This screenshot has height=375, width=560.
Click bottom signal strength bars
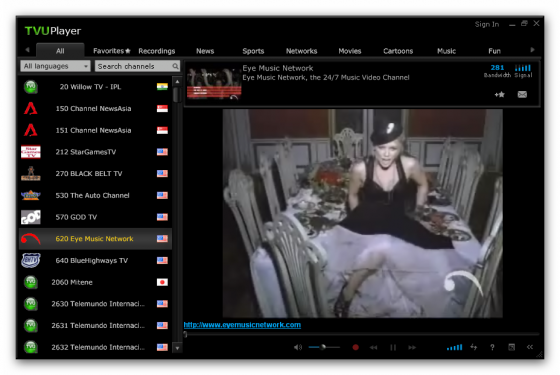click(454, 347)
